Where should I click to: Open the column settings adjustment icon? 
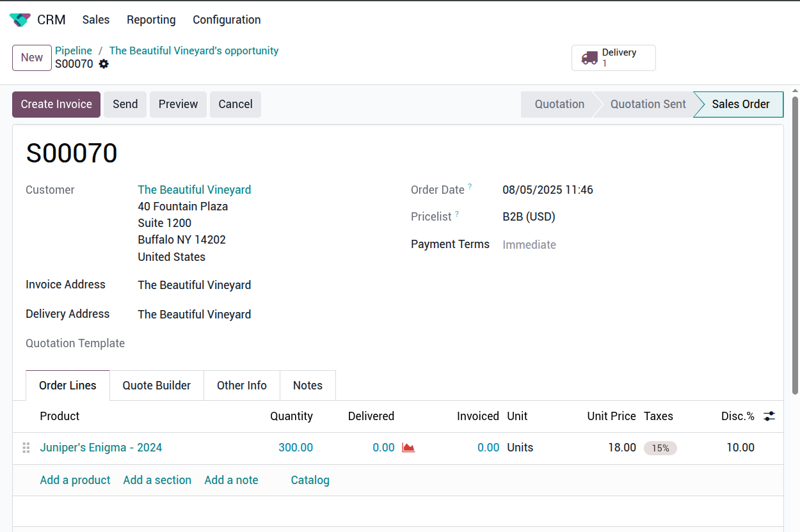[x=769, y=416]
